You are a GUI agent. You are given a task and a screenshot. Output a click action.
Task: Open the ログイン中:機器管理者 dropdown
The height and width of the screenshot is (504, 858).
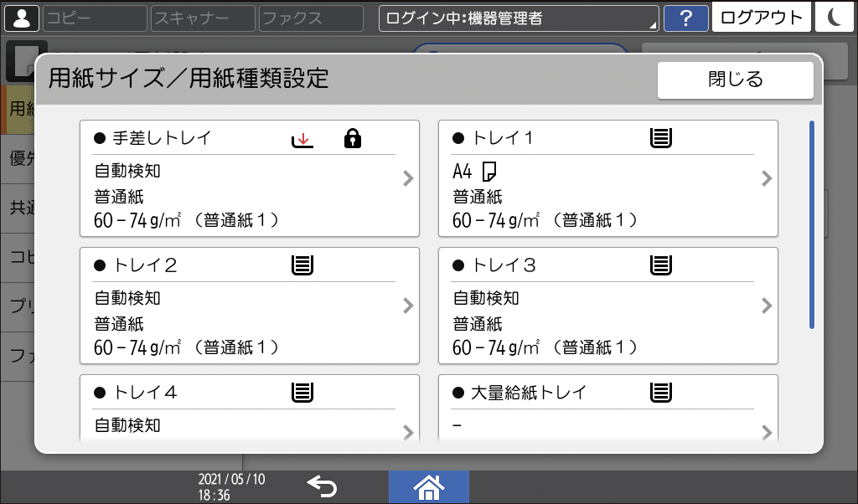518,17
